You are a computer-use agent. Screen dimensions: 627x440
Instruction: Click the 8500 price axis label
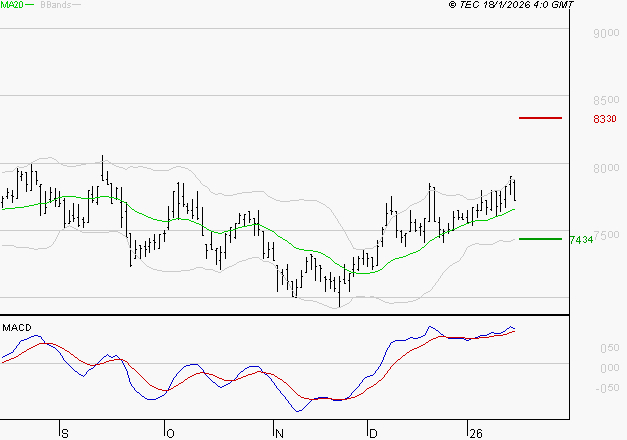(x=606, y=100)
